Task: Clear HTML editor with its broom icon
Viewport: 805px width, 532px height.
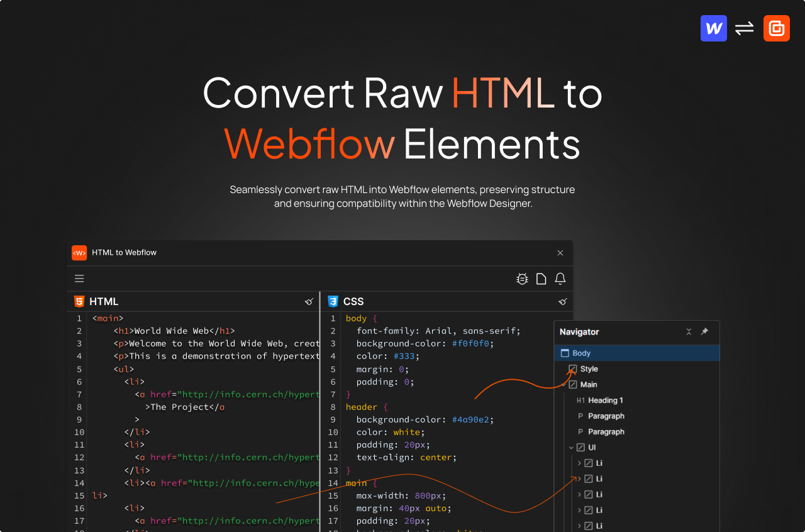Action: click(309, 302)
